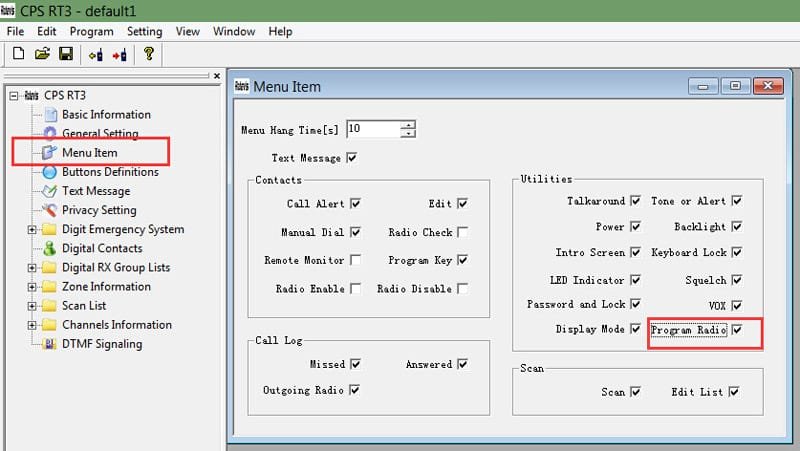Click the Channels Information folder icon
The image size is (800, 451).
click(x=49, y=324)
